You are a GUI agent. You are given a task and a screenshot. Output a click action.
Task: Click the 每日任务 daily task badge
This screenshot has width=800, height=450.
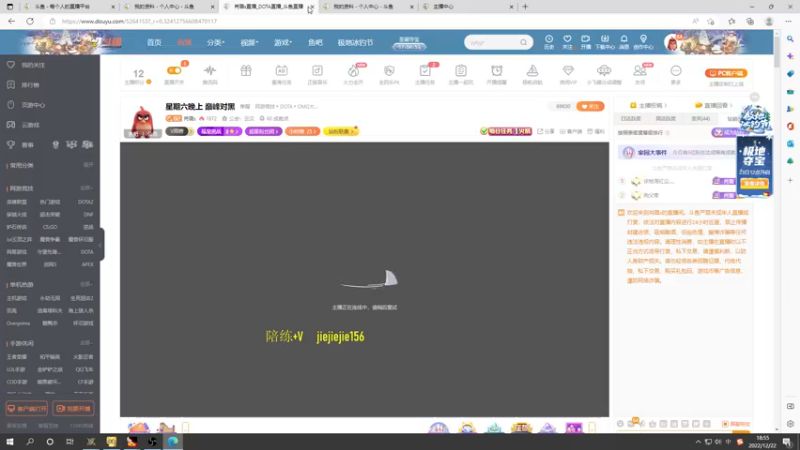pyautogui.click(x=506, y=131)
